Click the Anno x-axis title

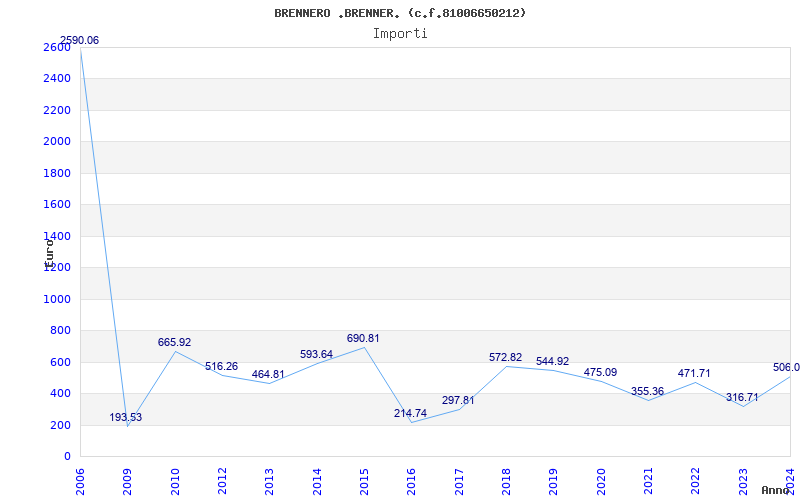pyautogui.click(x=778, y=490)
